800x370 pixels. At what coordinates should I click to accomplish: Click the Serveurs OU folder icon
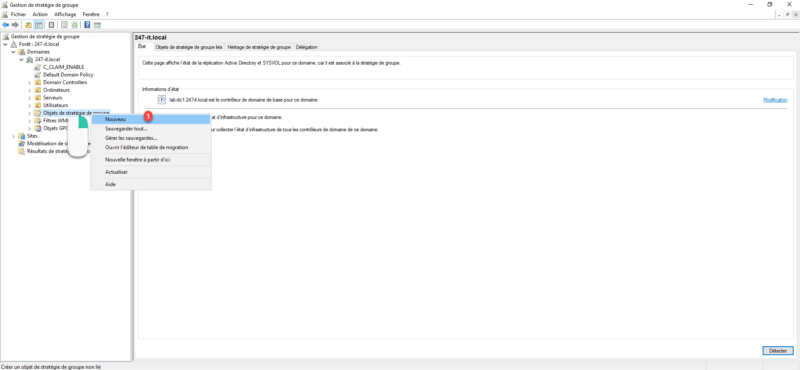[38, 97]
